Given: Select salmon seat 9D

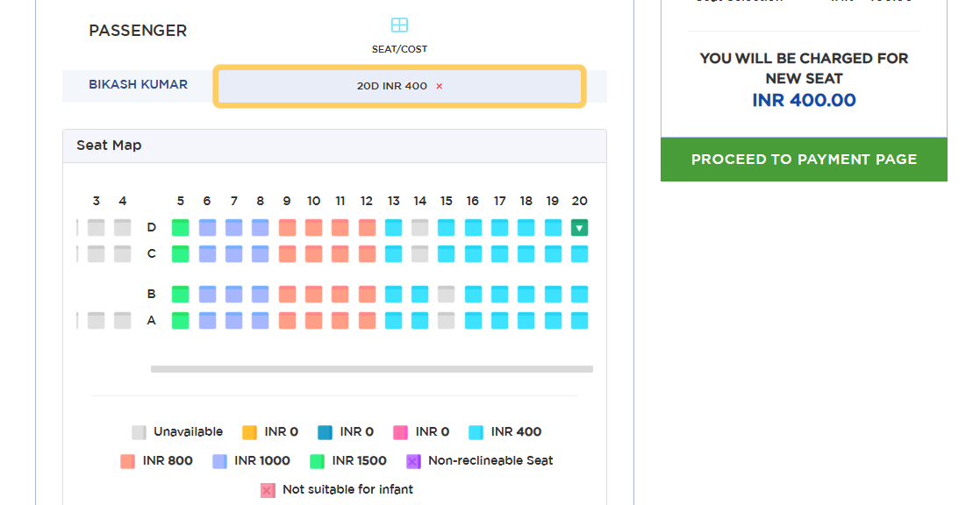Looking at the screenshot, I should (x=287, y=228).
